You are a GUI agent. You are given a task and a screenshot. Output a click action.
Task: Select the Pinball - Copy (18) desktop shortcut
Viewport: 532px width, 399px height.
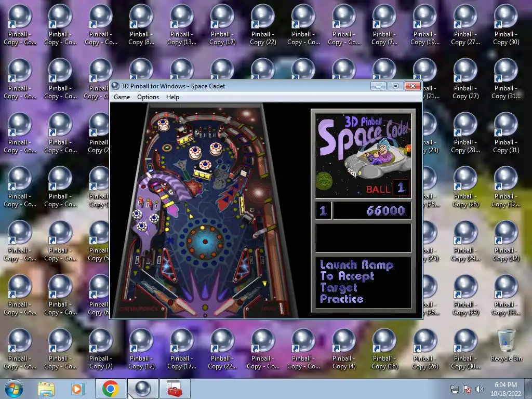click(384, 349)
